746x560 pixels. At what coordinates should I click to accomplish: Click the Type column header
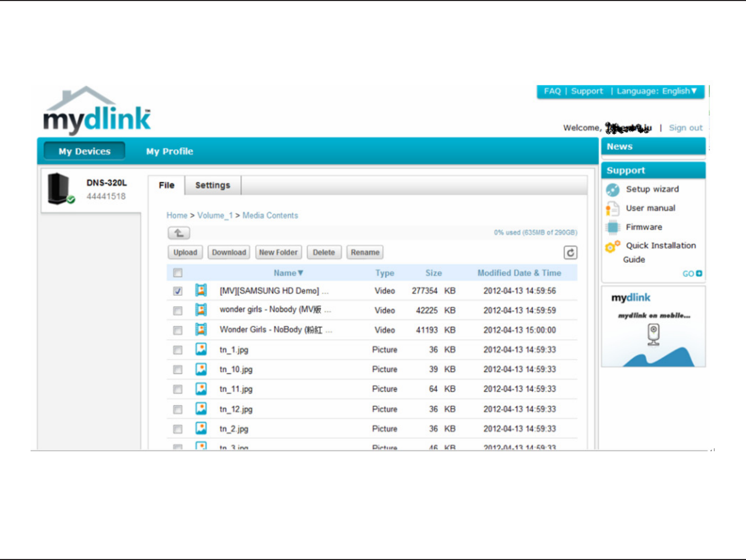point(385,273)
